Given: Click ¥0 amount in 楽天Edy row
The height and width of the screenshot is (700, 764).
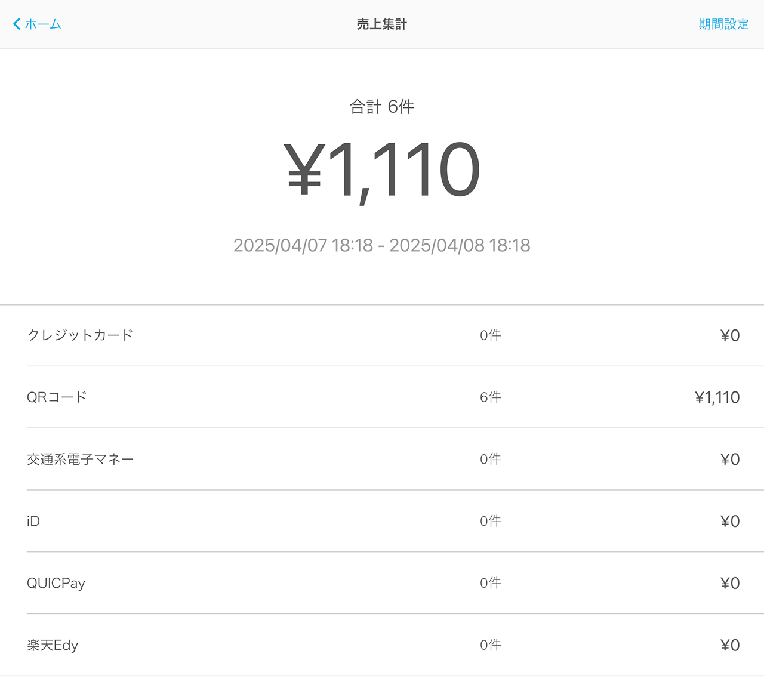Looking at the screenshot, I should [x=730, y=646].
